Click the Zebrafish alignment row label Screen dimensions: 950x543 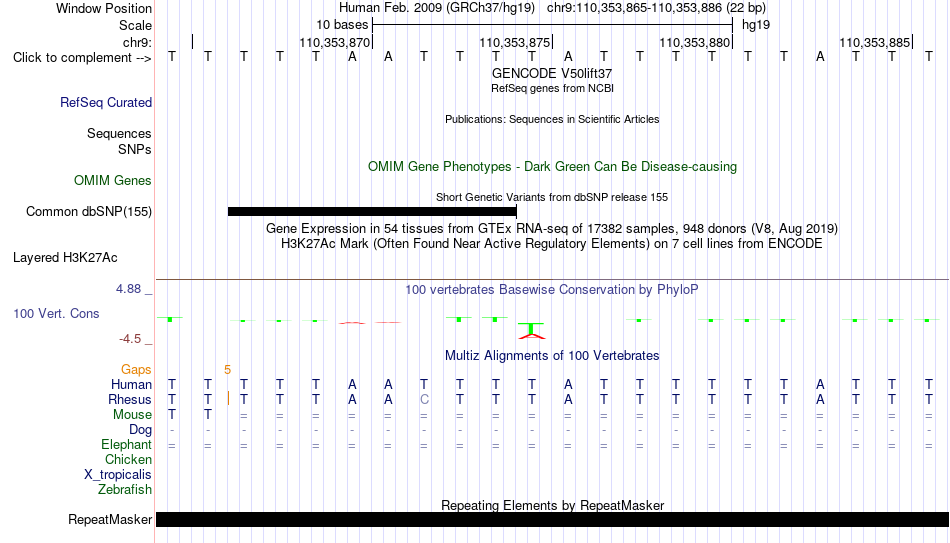tap(125, 490)
